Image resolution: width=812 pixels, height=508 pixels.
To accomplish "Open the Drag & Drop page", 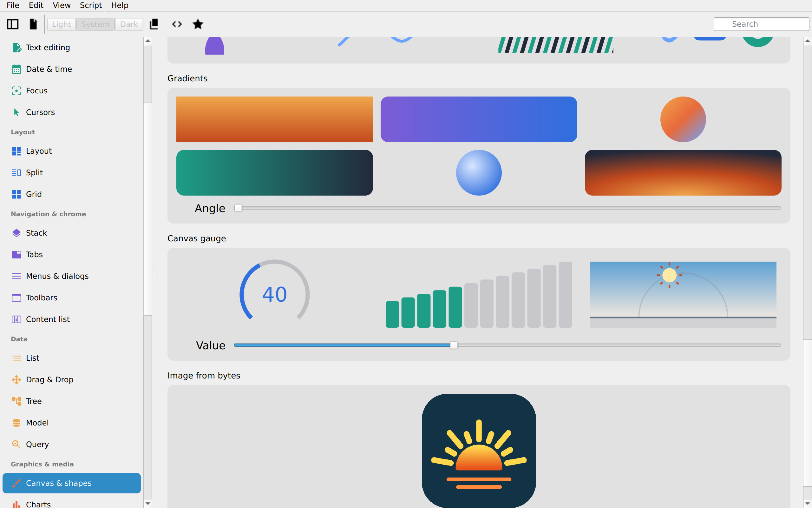I will pos(71,380).
